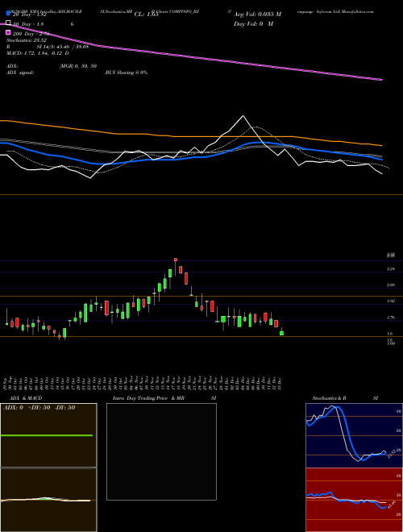The width and height of the screenshot is (403, 532).
Task: Click the 'Day Vol: 0 M' text
Action: [x=253, y=24]
